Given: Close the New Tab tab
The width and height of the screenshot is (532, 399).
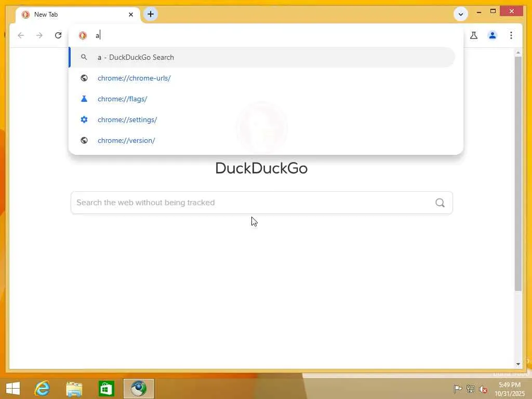Looking at the screenshot, I should click(131, 15).
